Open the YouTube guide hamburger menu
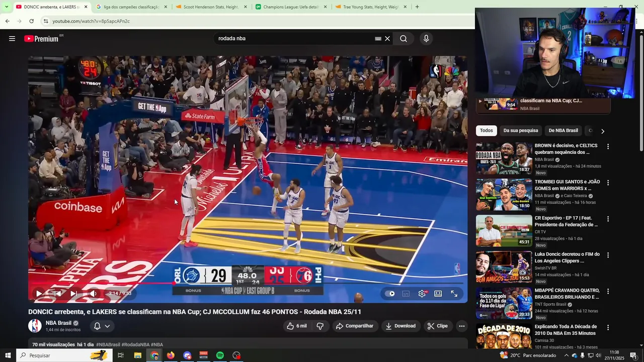The image size is (644, 362). [x=12, y=39]
